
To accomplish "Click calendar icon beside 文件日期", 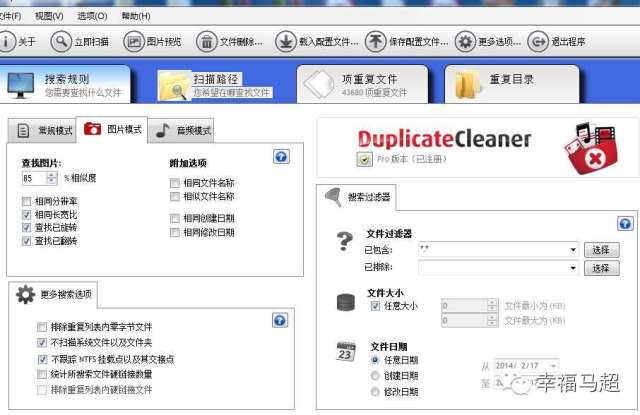I will tap(346, 351).
